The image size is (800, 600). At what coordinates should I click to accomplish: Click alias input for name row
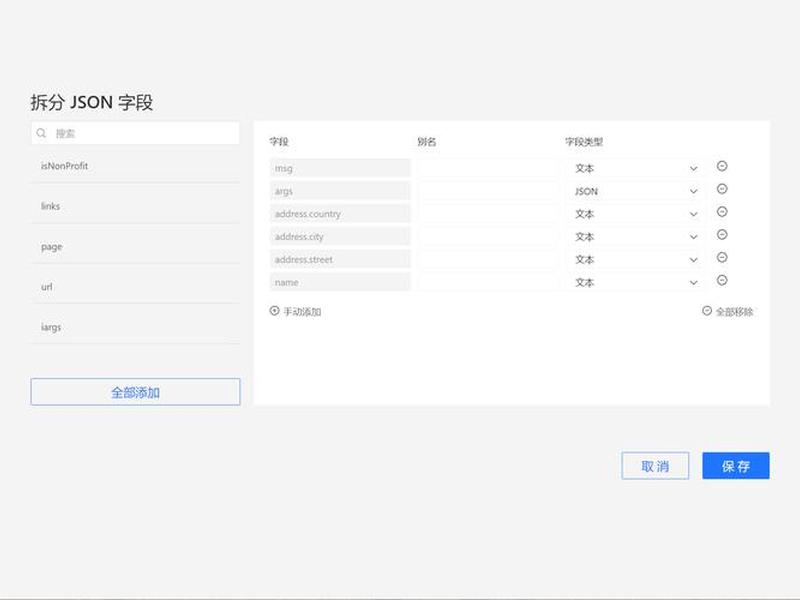(488, 282)
